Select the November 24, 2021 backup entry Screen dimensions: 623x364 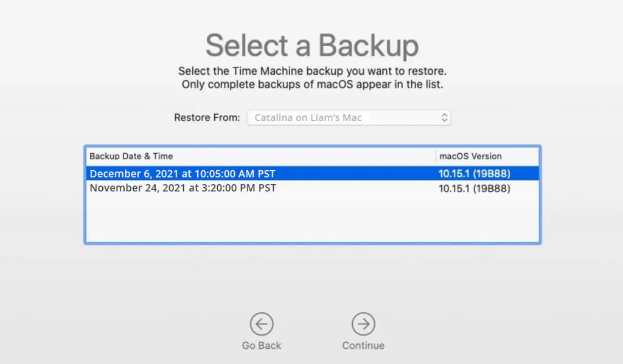(183, 188)
